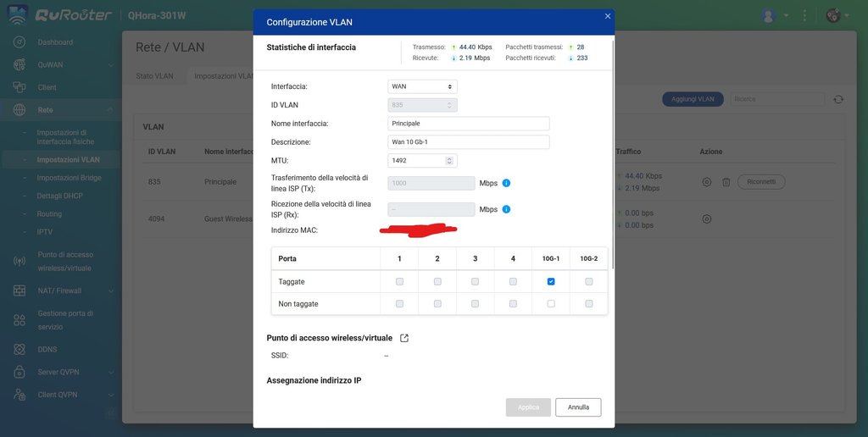Viewport: 868px width, 437px height.
Task: Open the IPTV menu item
Action: pyautogui.click(x=45, y=232)
